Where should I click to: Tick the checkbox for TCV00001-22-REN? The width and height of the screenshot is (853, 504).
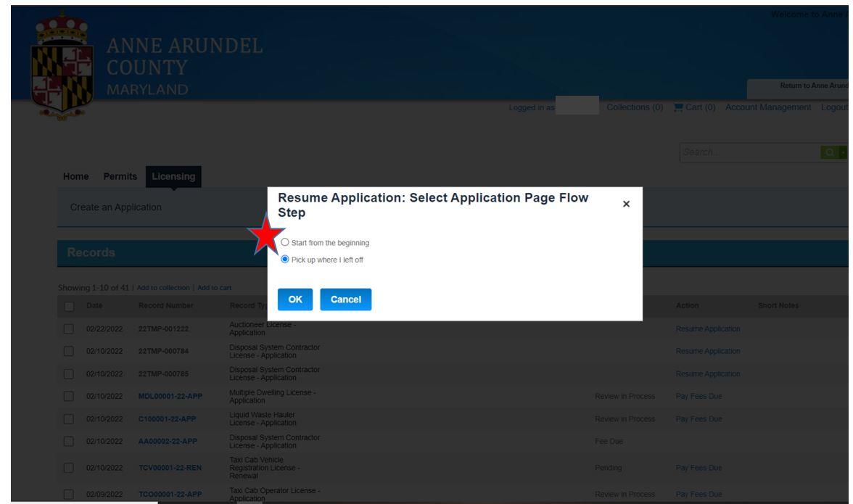68,468
